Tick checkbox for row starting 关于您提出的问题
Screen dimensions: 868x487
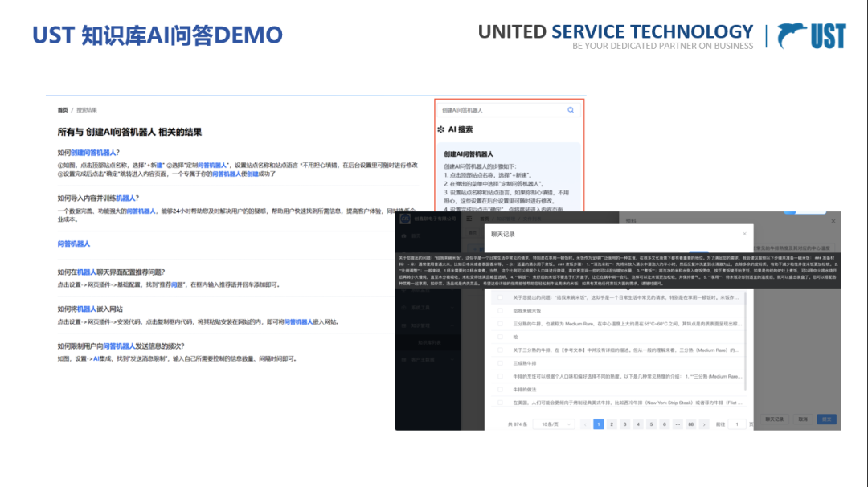(x=501, y=297)
